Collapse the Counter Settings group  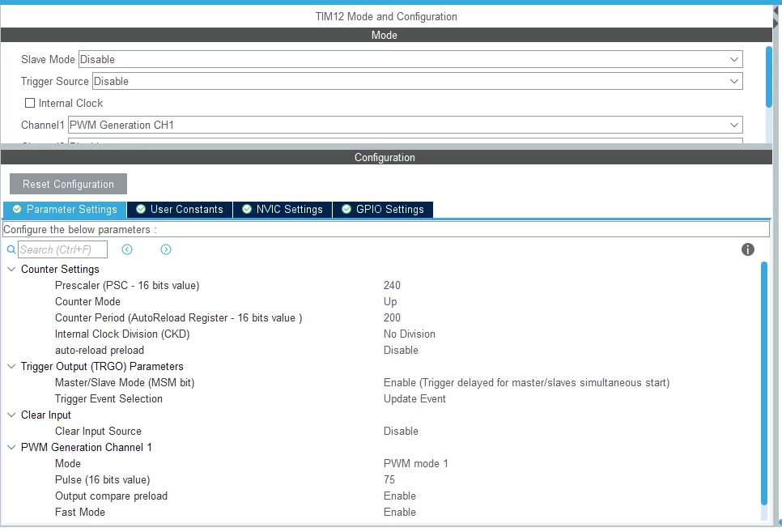(x=11, y=269)
